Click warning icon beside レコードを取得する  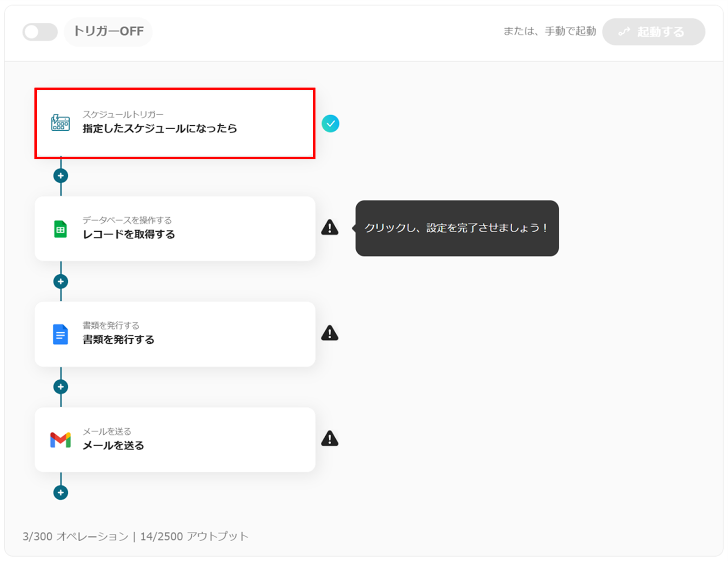click(330, 227)
